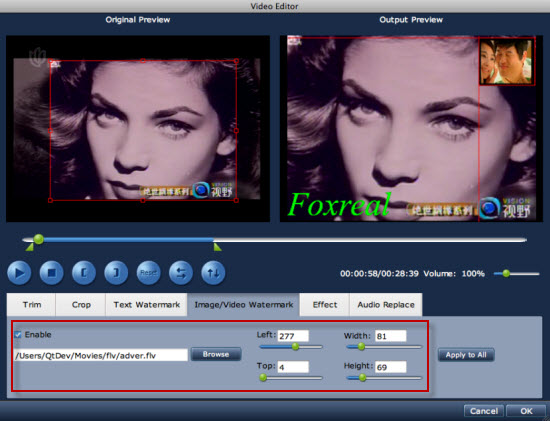Click the top-right crop handle in Original Preview
Image resolution: width=550 pixels, height=421 pixels.
[x=236, y=61]
